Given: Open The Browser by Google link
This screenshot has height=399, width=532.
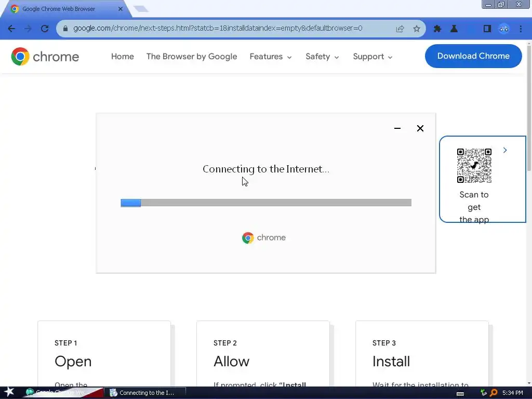Looking at the screenshot, I should click(x=192, y=56).
